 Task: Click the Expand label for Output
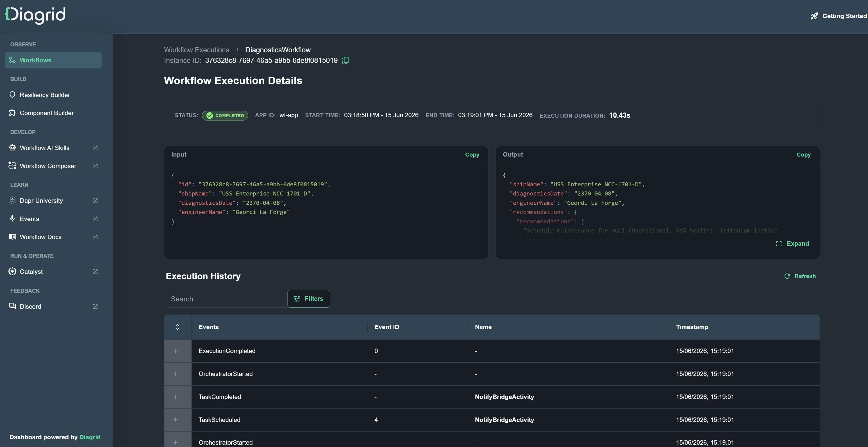click(797, 243)
